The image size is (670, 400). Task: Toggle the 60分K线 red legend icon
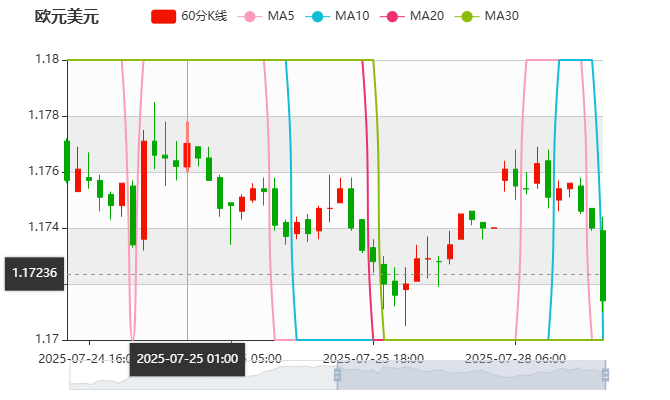click(x=164, y=16)
